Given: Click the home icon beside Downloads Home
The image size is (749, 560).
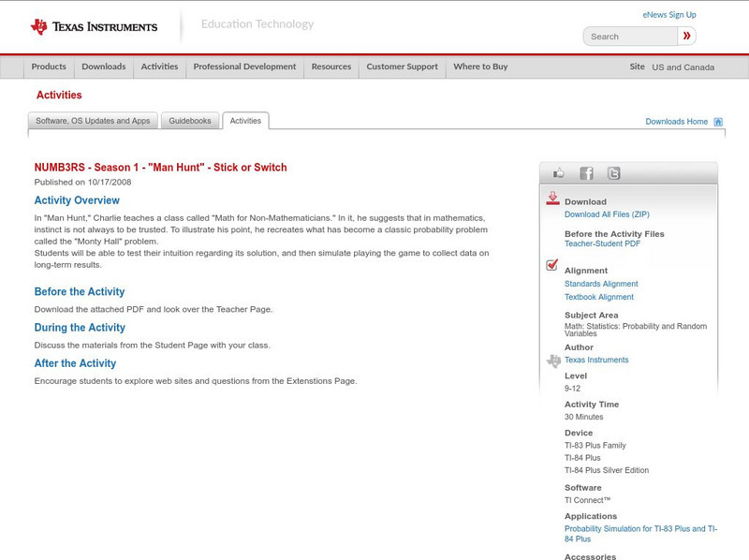Looking at the screenshot, I should click(x=718, y=122).
